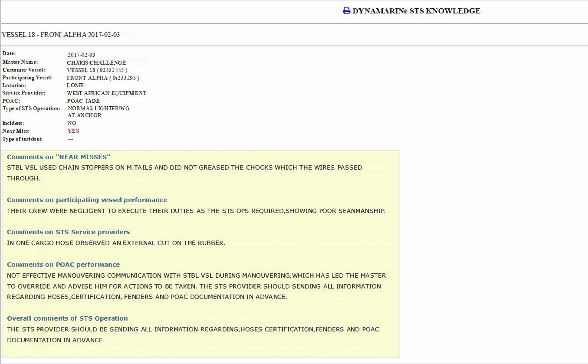The width and height of the screenshot is (588, 364).
Task: Click the THE STS PROVIDER SHOULD BE SENDING comment
Action: pyautogui.click(x=193, y=334)
